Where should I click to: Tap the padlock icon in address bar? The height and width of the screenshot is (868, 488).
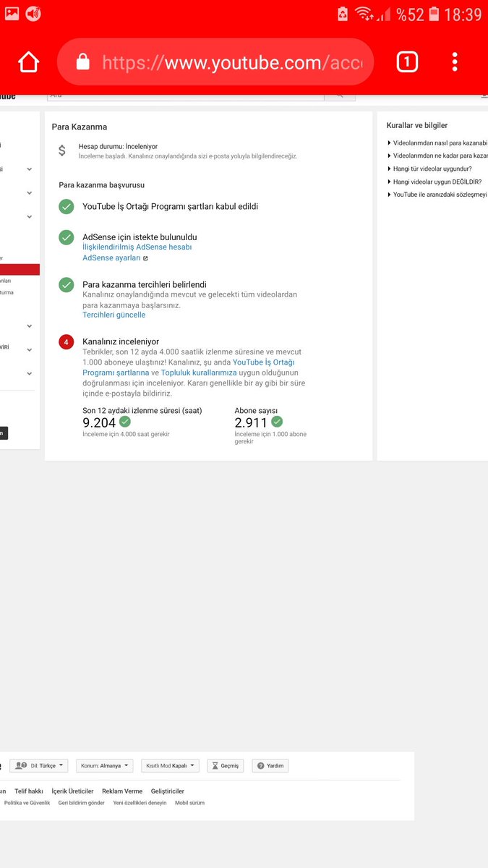(83, 63)
